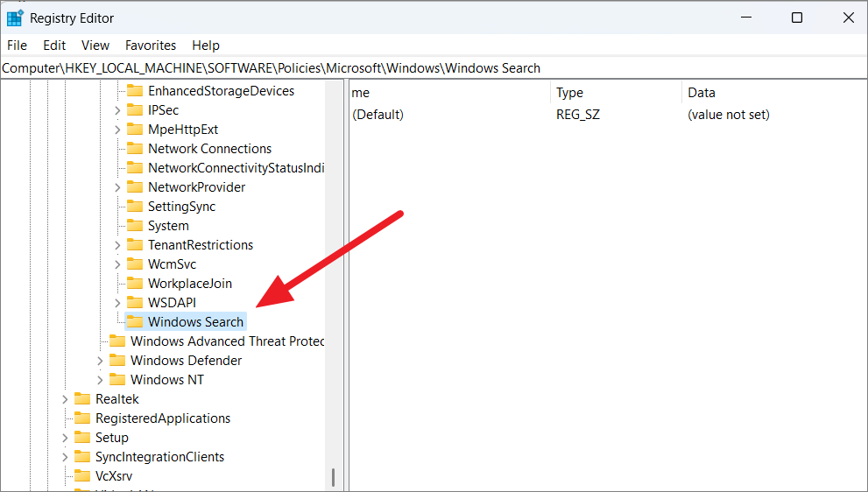Expand the NetworkProvider key
Screen dimensions: 868x492
click(117, 187)
